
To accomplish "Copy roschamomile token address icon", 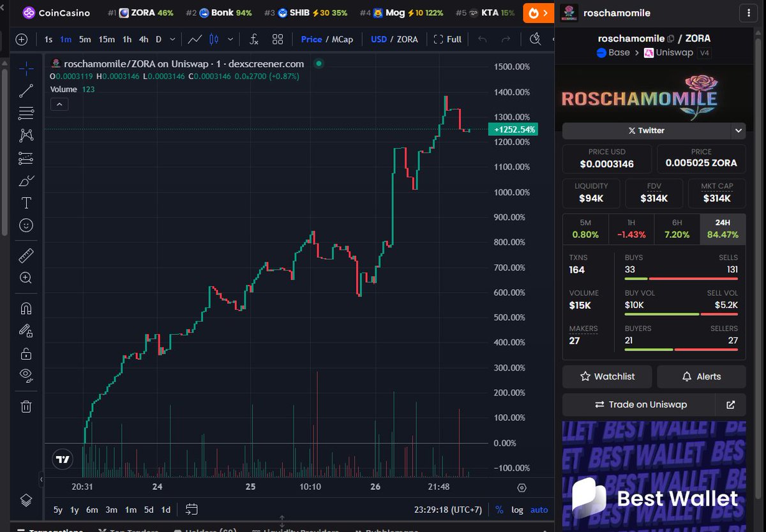I will point(671,39).
